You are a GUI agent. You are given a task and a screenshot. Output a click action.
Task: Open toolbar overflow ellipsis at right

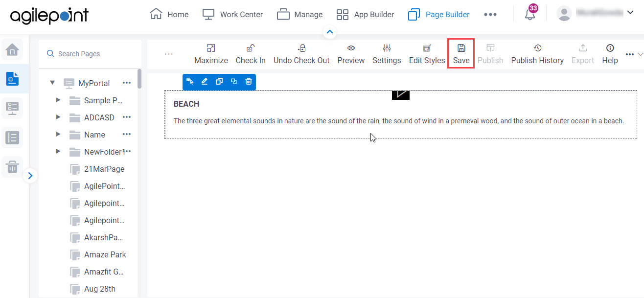630,54
